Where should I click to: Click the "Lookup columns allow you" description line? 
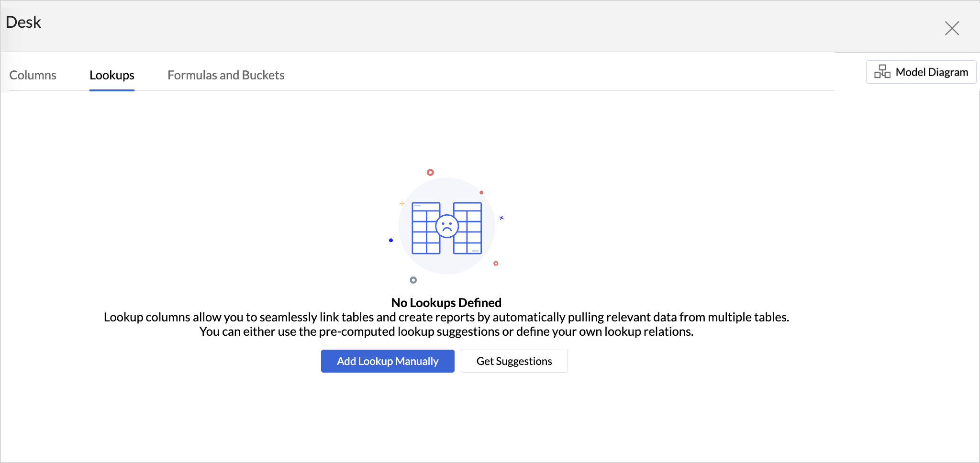[446, 317]
